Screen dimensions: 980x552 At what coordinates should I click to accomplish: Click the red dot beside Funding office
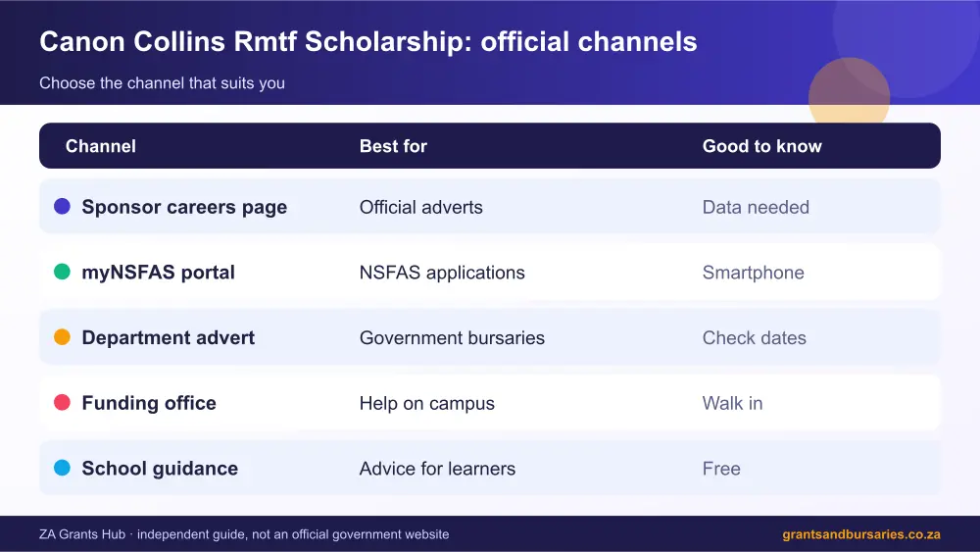[62, 403]
